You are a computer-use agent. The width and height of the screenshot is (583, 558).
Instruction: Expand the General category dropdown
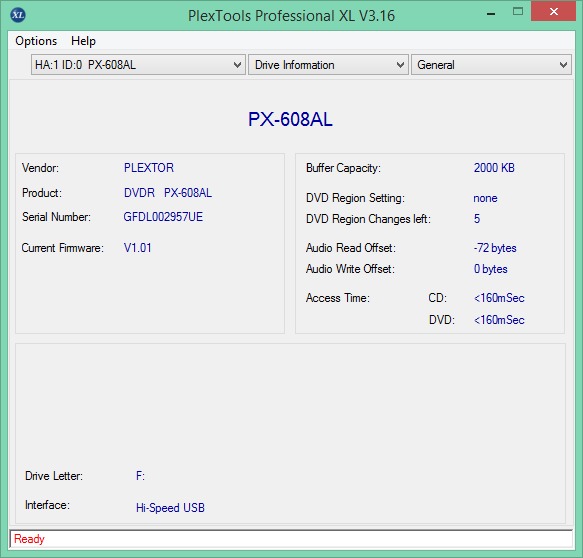click(x=491, y=65)
